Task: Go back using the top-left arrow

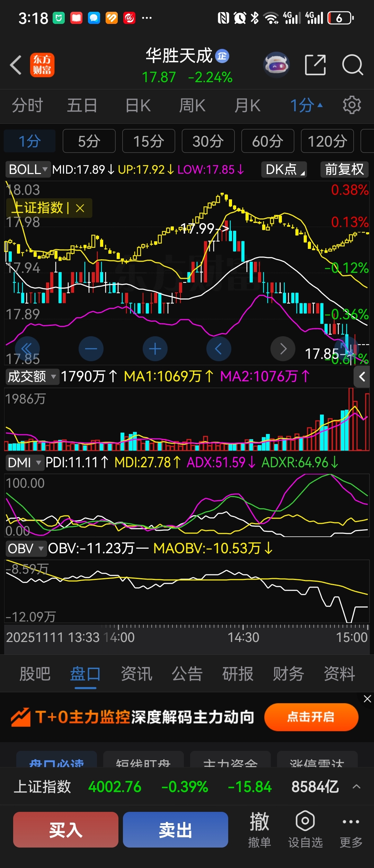Action: tap(16, 65)
